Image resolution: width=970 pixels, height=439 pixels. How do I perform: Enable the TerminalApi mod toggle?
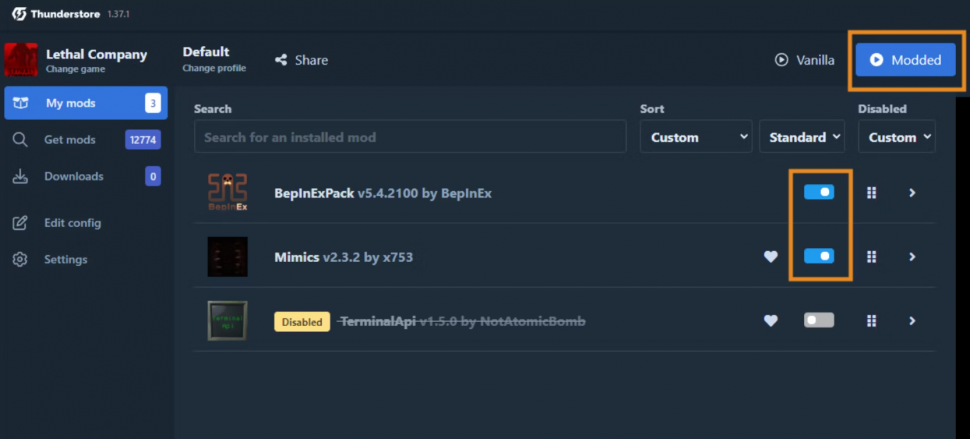[819, 320]
